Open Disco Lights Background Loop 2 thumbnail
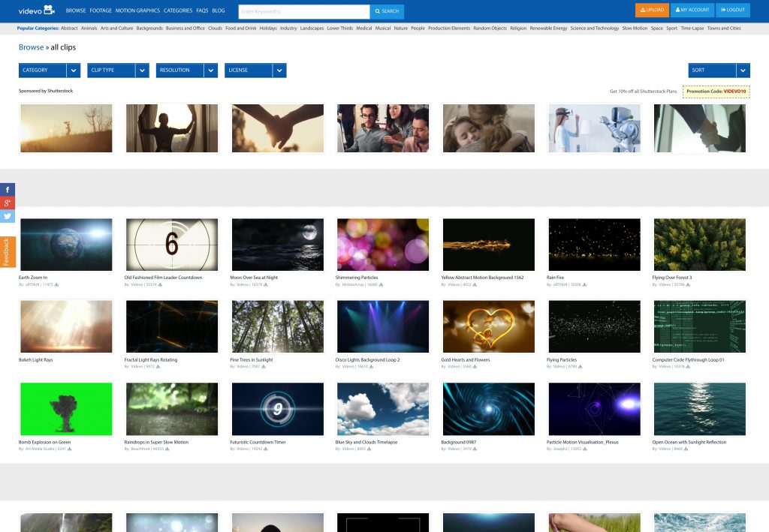Screen dimensions: 769x532 point(383,326)
